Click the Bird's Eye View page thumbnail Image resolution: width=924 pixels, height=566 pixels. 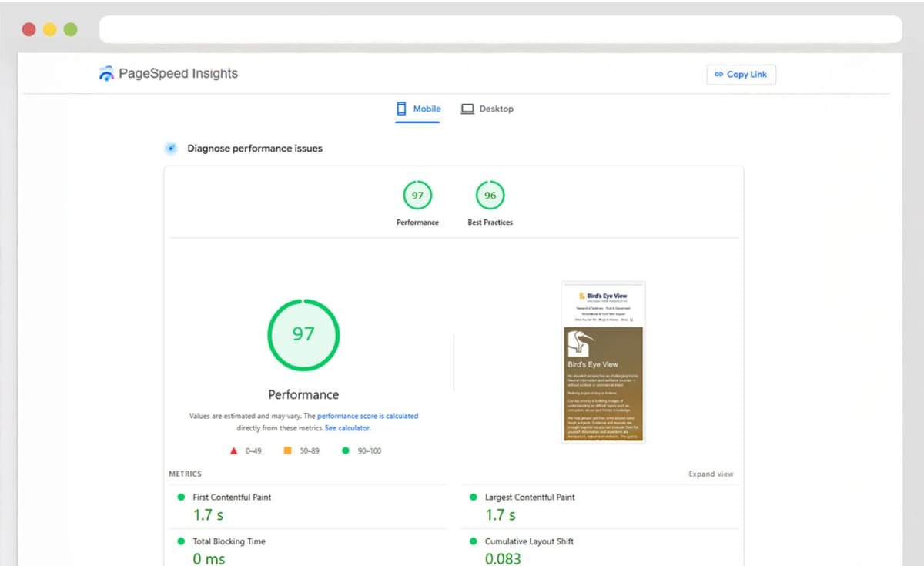click(603, 362)
